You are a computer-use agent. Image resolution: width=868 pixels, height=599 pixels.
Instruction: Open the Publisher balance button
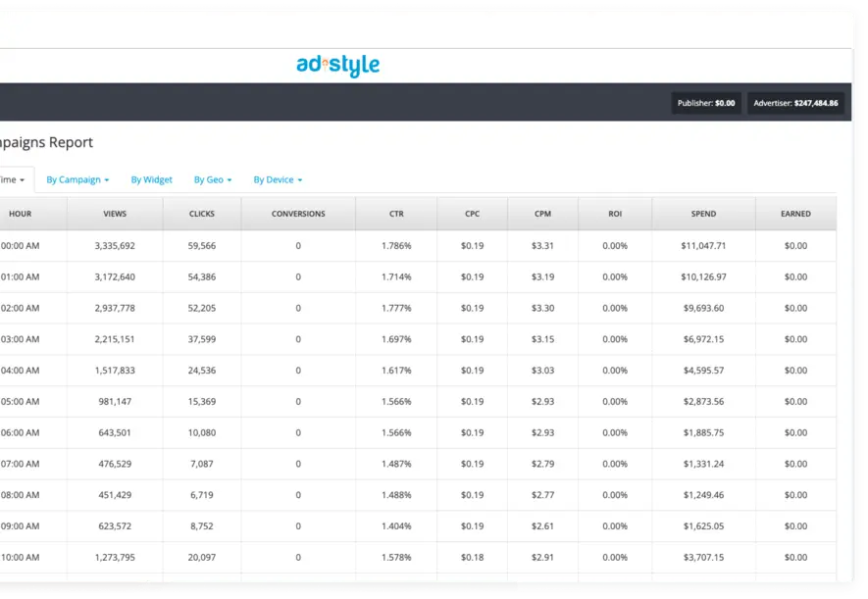tap(706, 103)
